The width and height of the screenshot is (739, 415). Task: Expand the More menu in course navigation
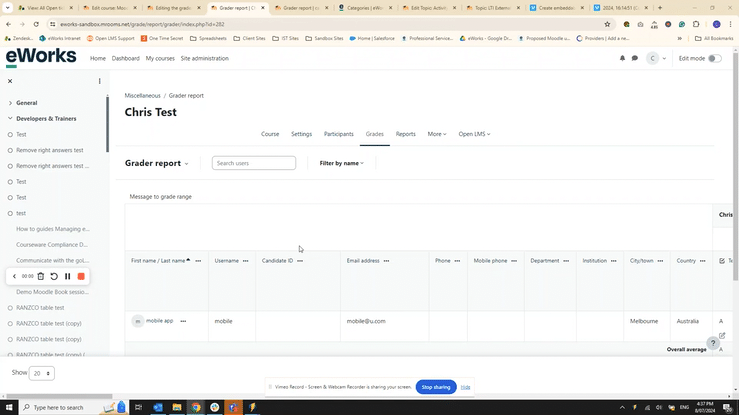click(x=437, y=134)
